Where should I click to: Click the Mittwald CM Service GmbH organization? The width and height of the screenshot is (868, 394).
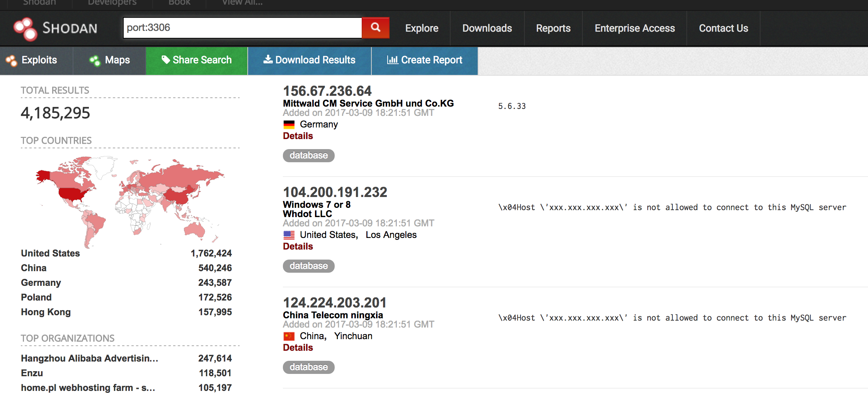click(368, 104)
